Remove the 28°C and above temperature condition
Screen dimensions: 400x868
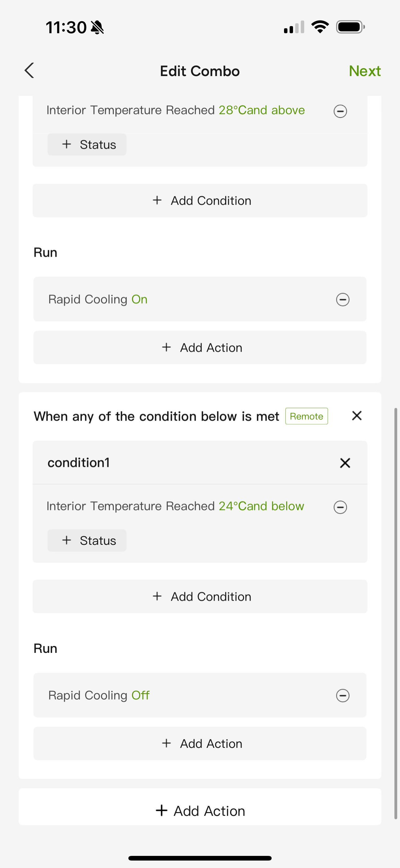[340, 111]
